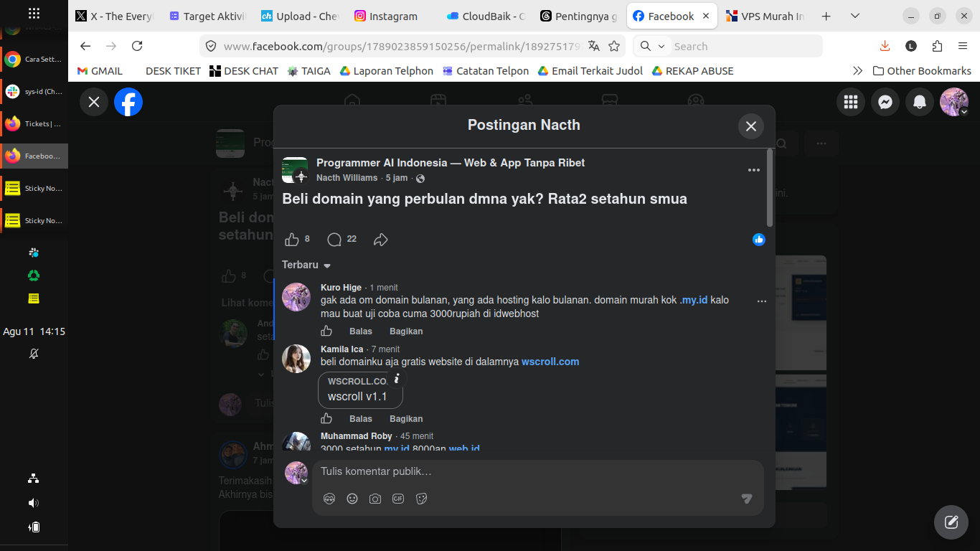
Task: Open system volume icon in side panel
Action: pyautogui.click(x=34, y=503)
